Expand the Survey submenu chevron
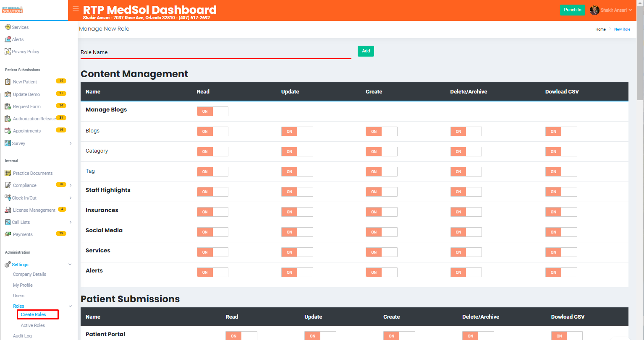 pyautogui.click(x=70, y=143)
